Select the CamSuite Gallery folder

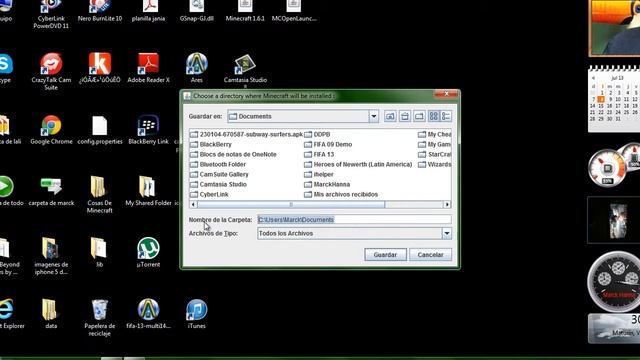click(x=219, y=174)
